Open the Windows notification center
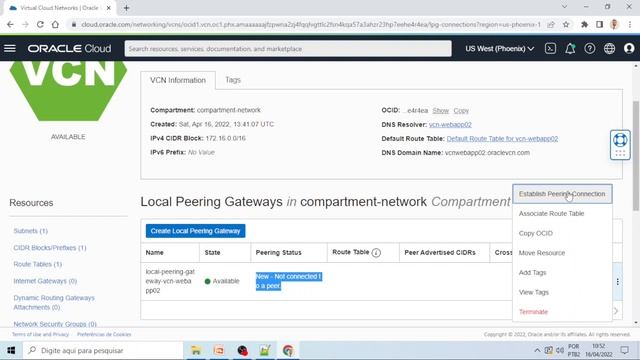Viewport: 640px width, 360px height. (x=624, y=351)
